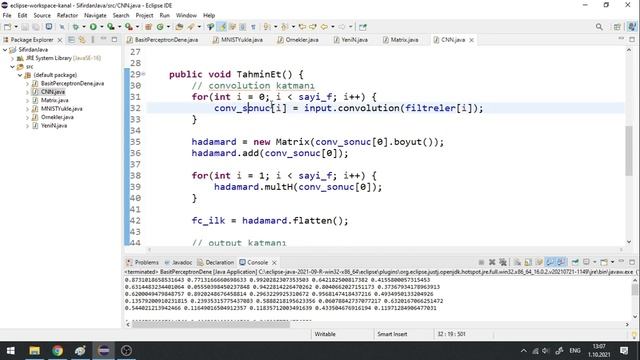
Task: Click Collapse All in Package Explorer
Action: (x=71, y=40)
